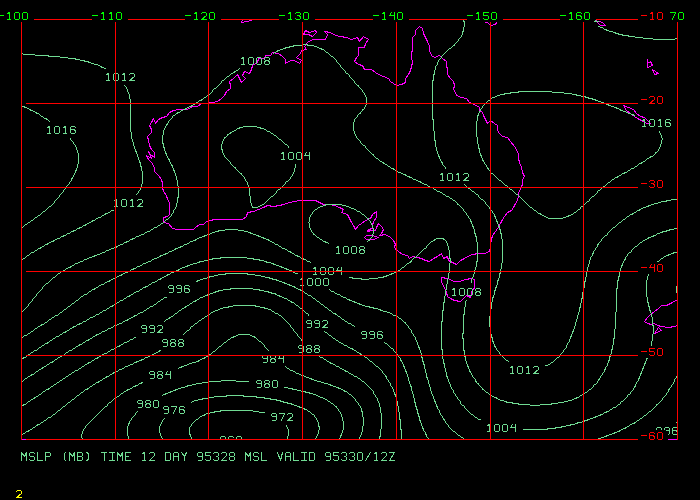Click the -100 longitude axis label
The height and width of the screenshot is (500, 700).
[16, 17]
